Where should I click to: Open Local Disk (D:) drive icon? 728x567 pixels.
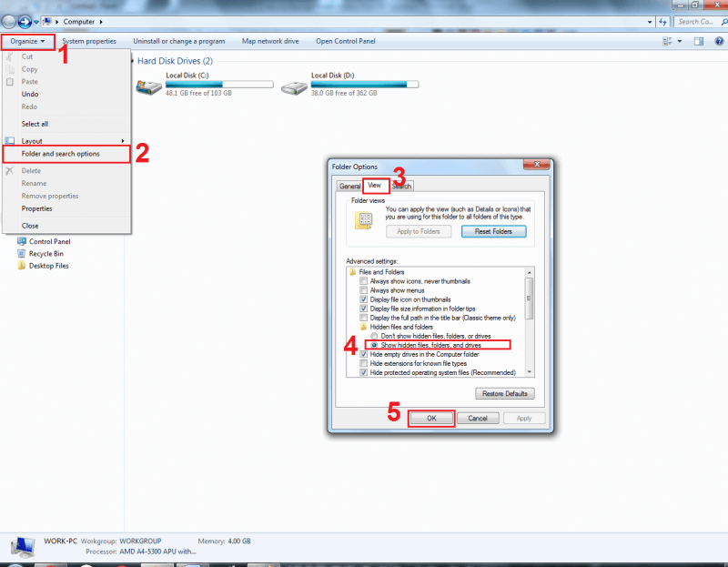293,87
